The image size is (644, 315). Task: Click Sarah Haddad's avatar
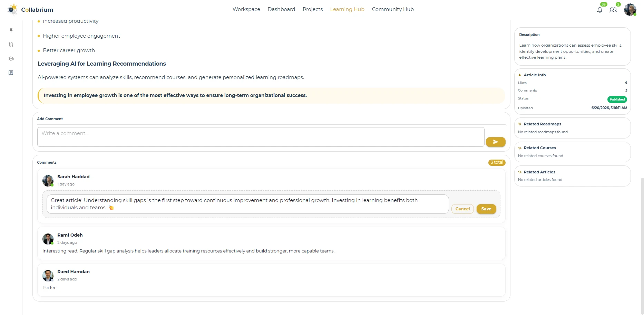[48, 181]
